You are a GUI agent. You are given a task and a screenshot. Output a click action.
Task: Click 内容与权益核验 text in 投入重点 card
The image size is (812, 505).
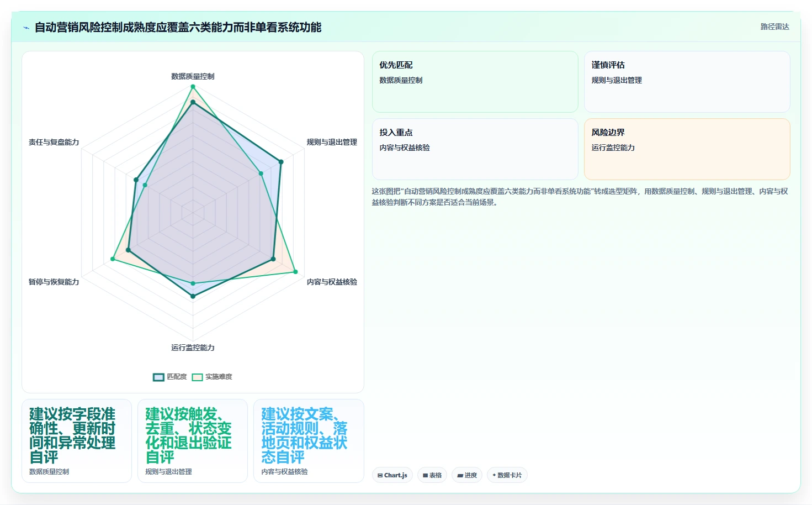pos(405,148)
